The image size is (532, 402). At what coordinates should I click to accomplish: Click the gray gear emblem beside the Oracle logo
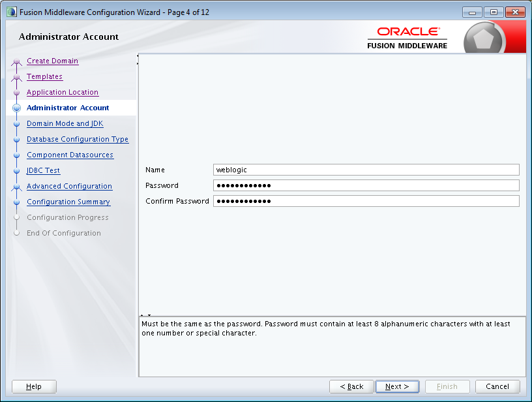483,37
